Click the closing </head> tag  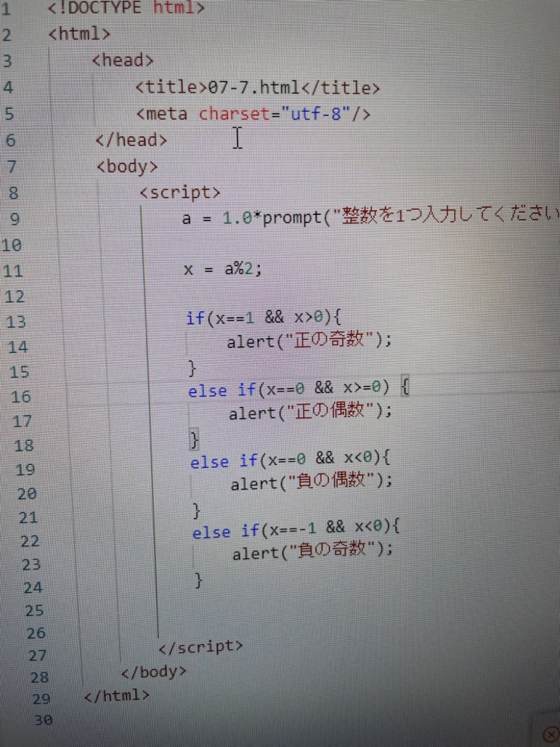132,140
